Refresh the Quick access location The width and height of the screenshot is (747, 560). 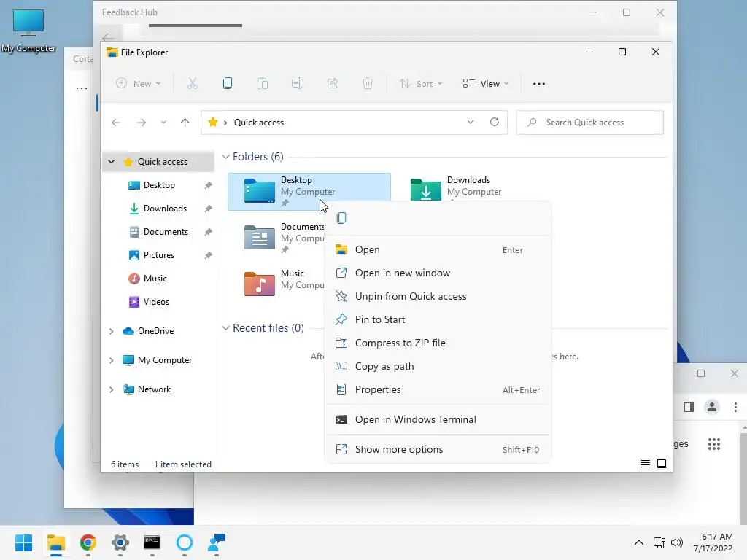[x=495, y=122]
